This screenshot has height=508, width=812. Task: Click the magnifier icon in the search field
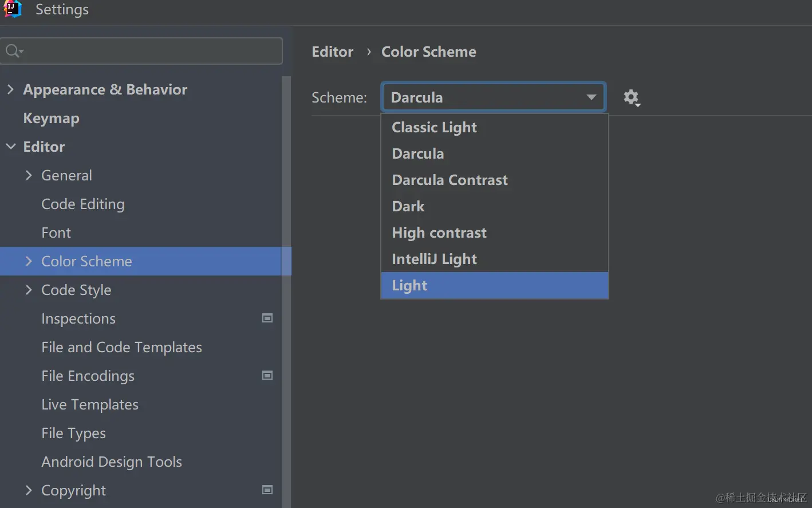pos(12,50)
